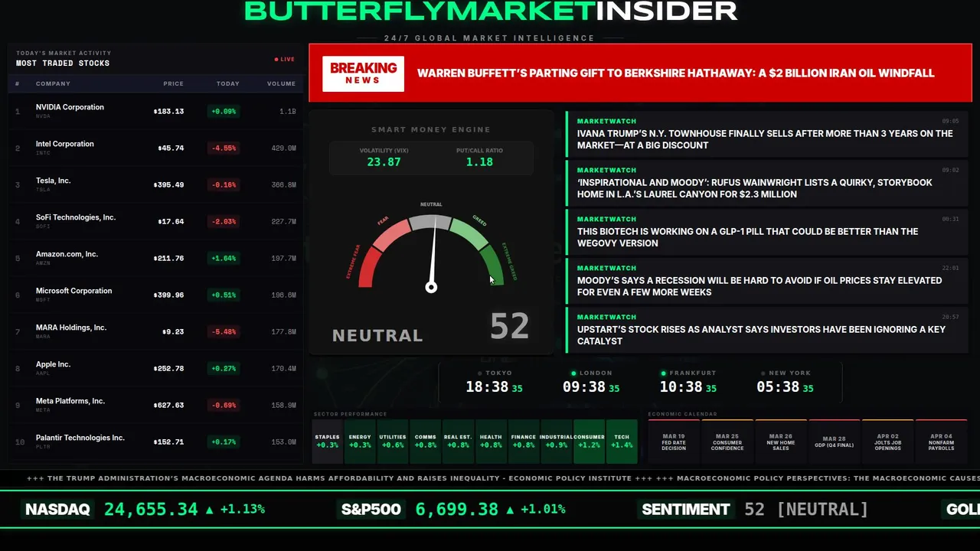980x551 pixels.
Task: Select the Tech +1.4% sector tile
Action: (x=622, y=442)
